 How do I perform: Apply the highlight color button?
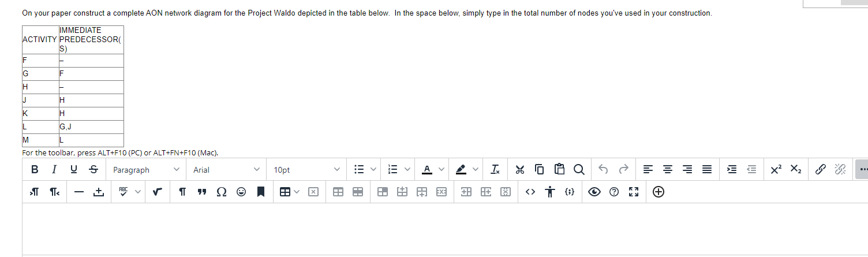[461, 170]
